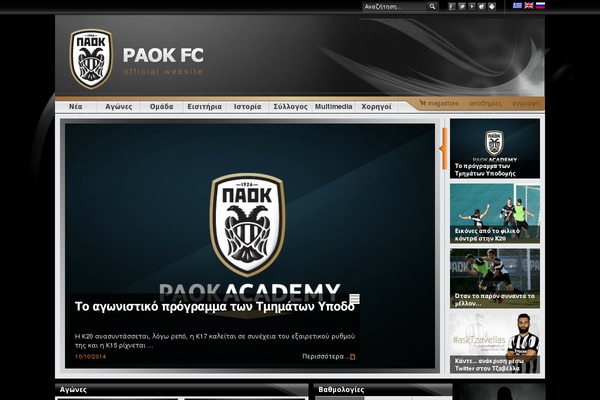The image size is (600, 400).
Task: Switch language via Russian flag
Action: click(540, 5)
